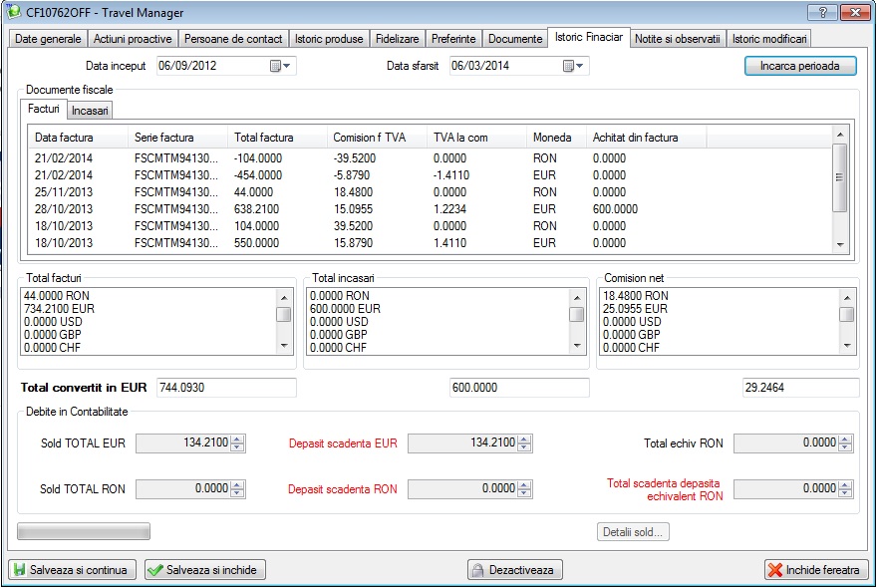Image resolution: width=878 pixels, height=588 pixels.
Task: Select invoice row dated 28/10/2013
Action: (299, 210)
